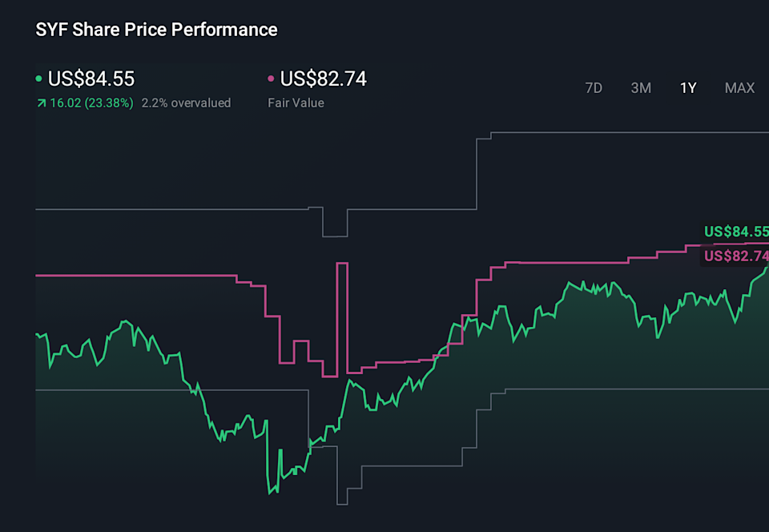Click the US$84.55 tag on the chart
This screenshot has width=769, height=532.
[x=735, y=231]
